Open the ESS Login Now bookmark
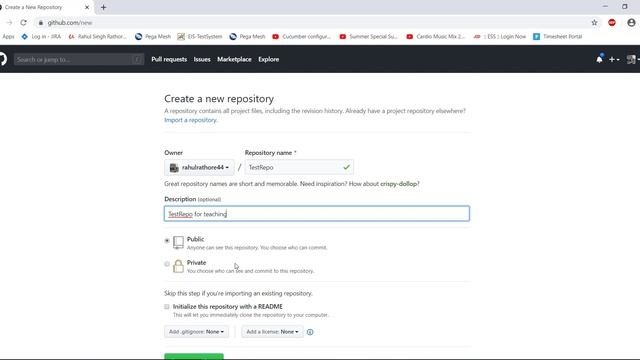The width and height of the screenshot is (640, 360). click(x=500, y=36)
